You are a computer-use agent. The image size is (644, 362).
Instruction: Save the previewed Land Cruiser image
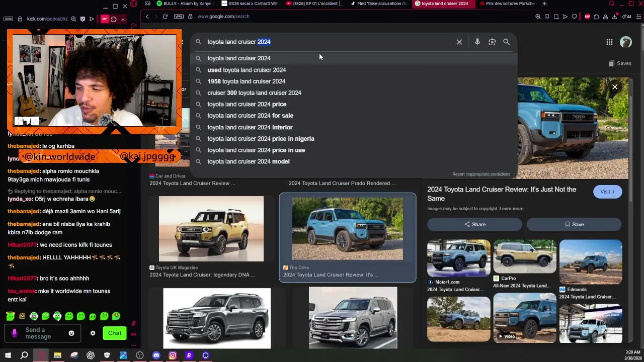coord(574,224)
